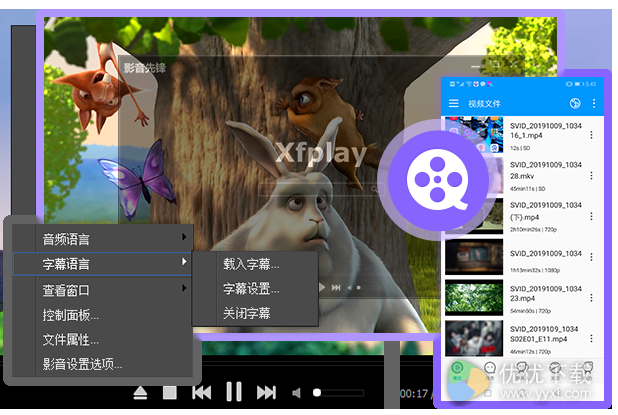
Task: Expand the arrow beside 查看窗口
Action: pos(184,288)
